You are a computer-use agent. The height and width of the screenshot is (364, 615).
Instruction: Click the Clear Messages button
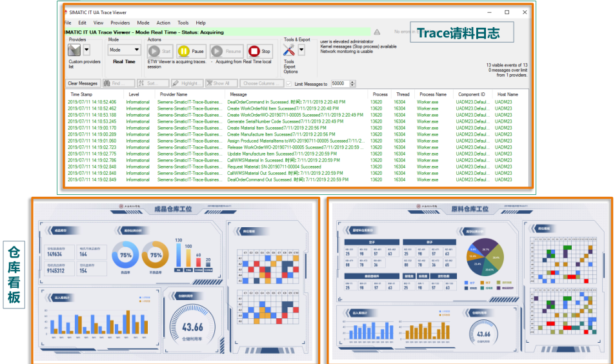83,83
